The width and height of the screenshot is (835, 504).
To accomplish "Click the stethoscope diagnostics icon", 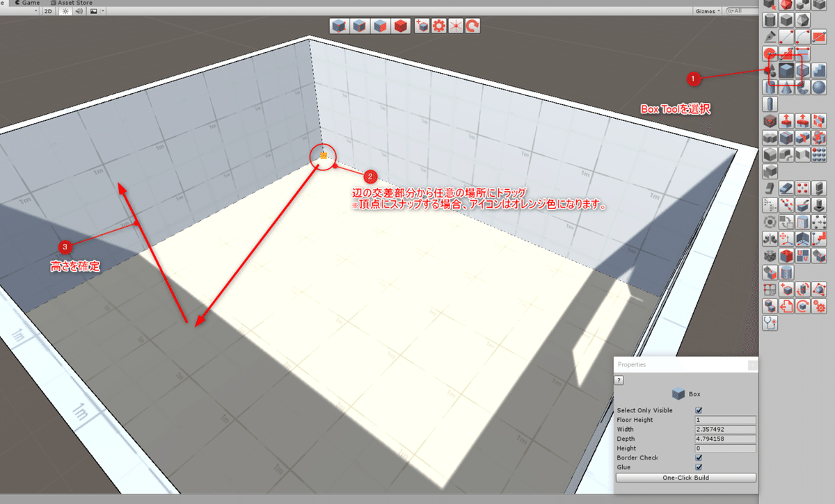I will coord(770,323).
